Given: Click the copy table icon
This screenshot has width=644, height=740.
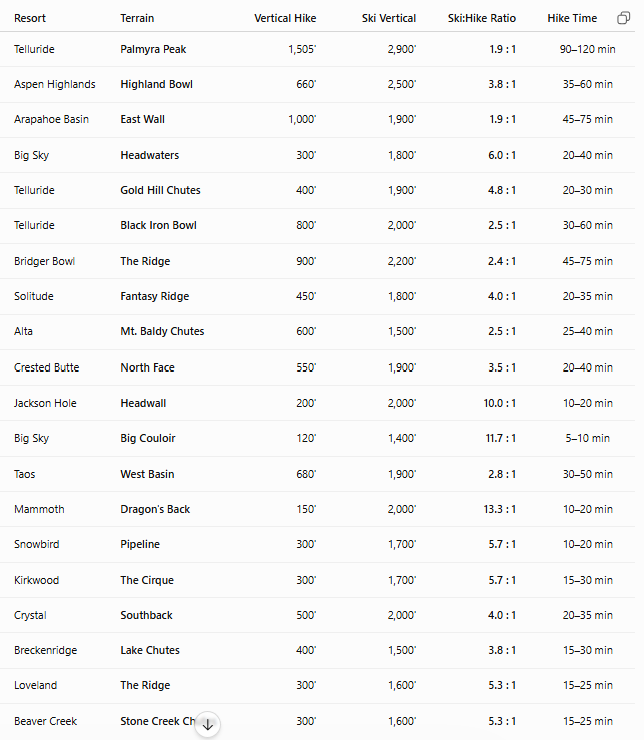Looking at the screenshot, I should [623, 18].
